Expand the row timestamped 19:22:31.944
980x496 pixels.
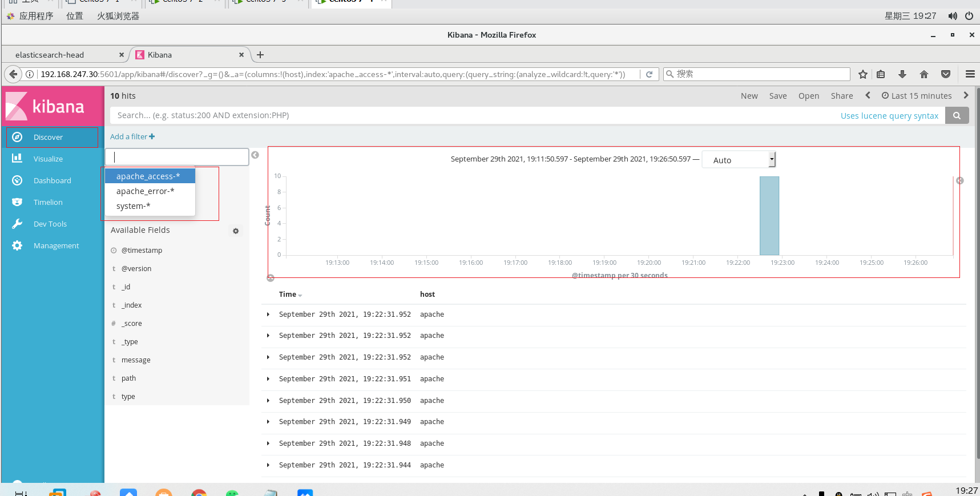pyautogui.click(x=268, y=465)
